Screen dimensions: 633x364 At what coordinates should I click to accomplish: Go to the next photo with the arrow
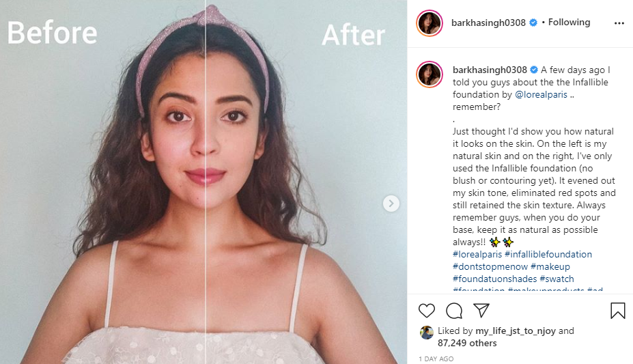(x=391, y=203)
